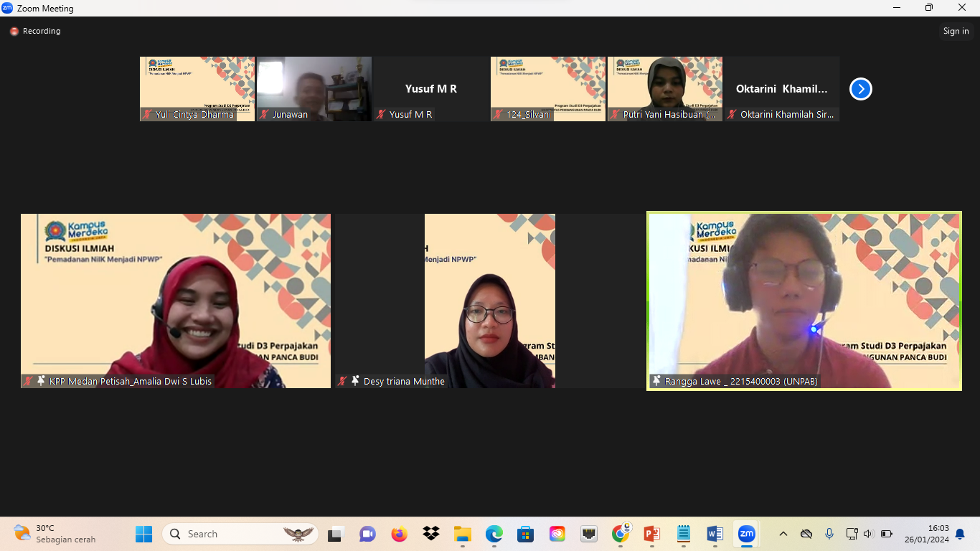
Task: Click muted mic icon on Yuli Cintya Dharma
Action: point(148,115)
